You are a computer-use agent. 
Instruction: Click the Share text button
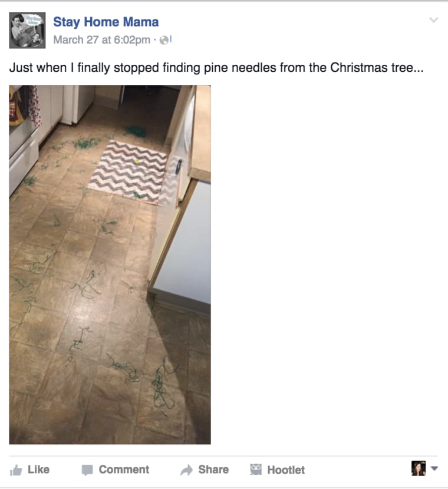tap(213, 470)
